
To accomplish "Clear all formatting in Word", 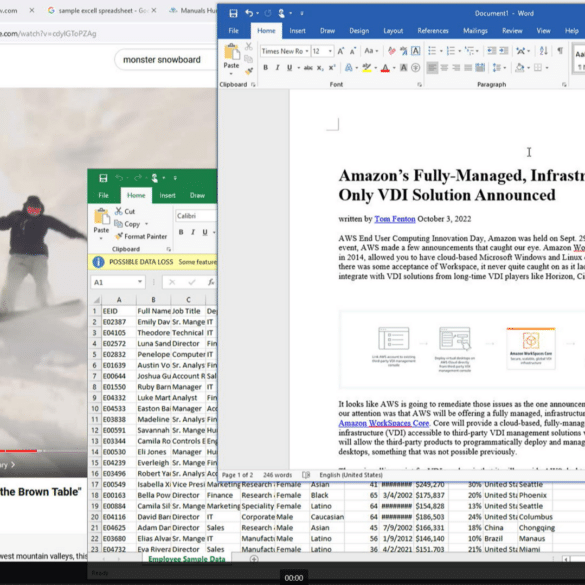I will click(391, 51).
